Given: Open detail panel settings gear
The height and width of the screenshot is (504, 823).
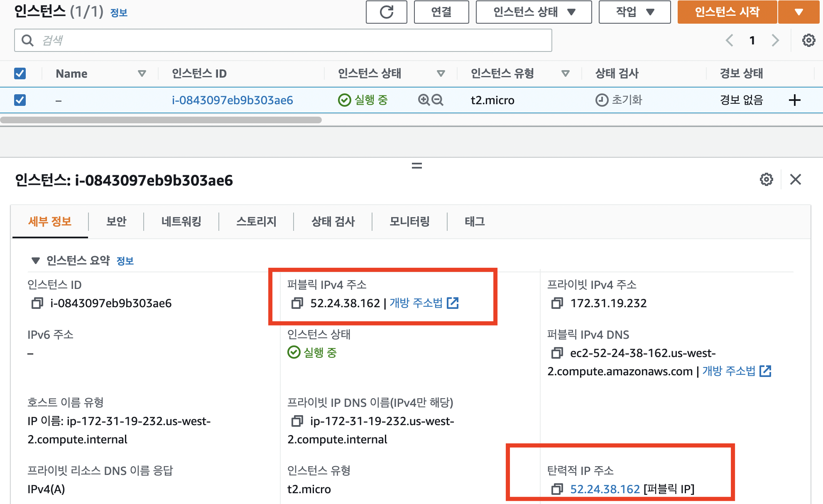Looking at the screenshot, I should (x=766, y=180).
